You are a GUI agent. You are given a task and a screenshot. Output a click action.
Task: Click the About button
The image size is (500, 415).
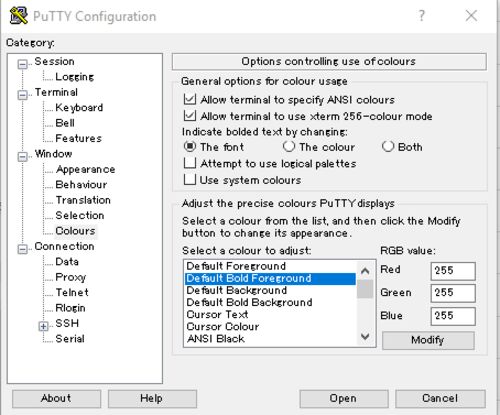56,399
